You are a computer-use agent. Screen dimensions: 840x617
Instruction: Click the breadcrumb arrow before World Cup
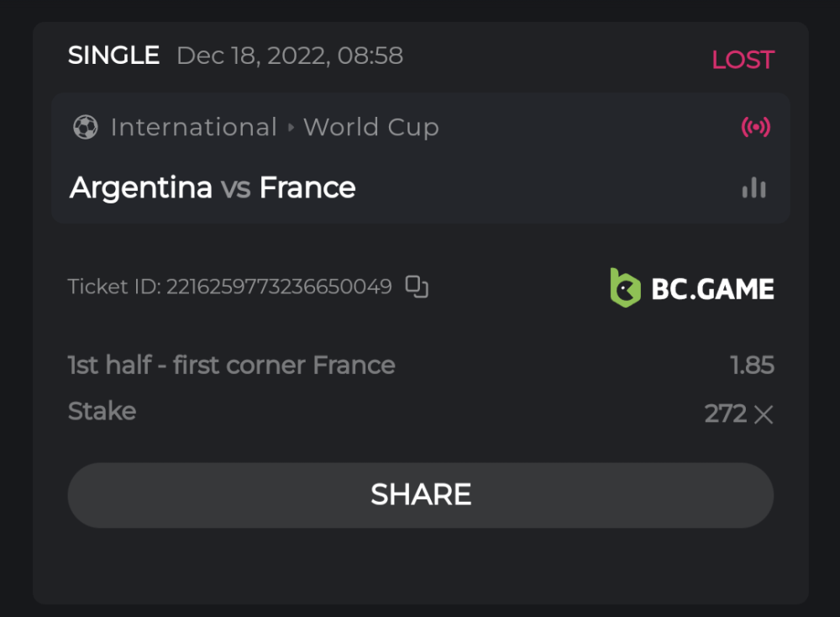(291, 128)
